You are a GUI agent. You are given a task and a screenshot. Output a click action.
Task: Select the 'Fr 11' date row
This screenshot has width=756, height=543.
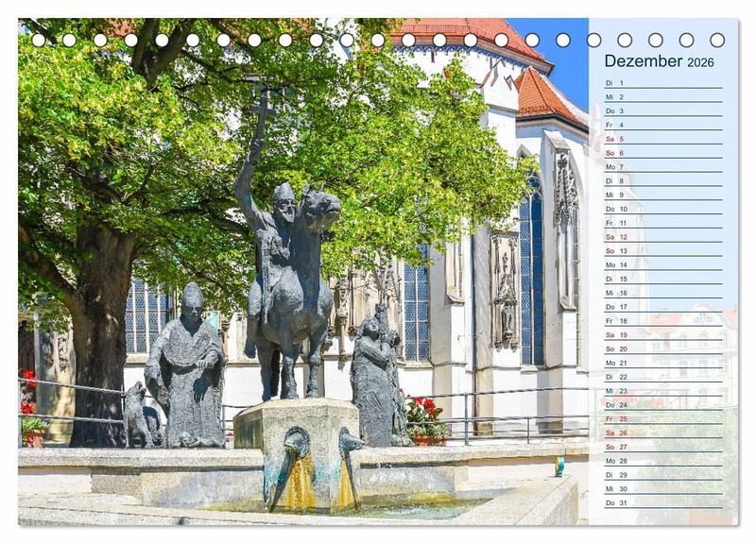pyautogui.click(x=663, y=223)
